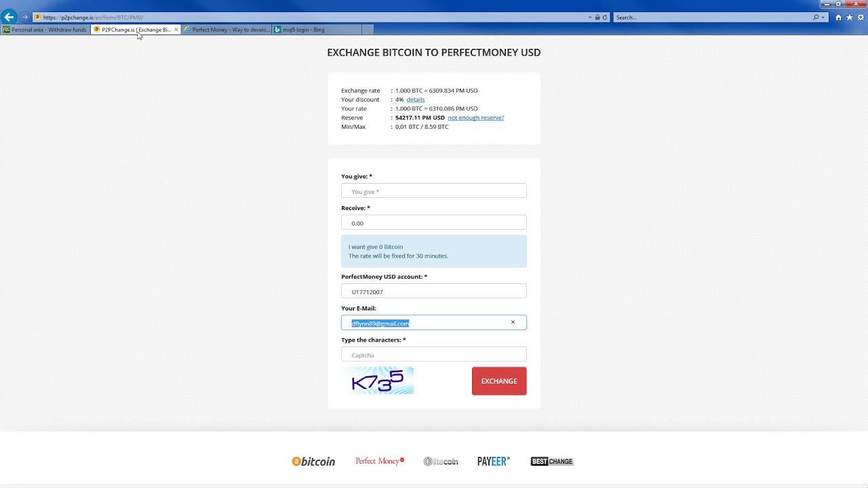Viewport: 868px width, 488px height.
Task: Close the browser window
Action: pos(856,4)
